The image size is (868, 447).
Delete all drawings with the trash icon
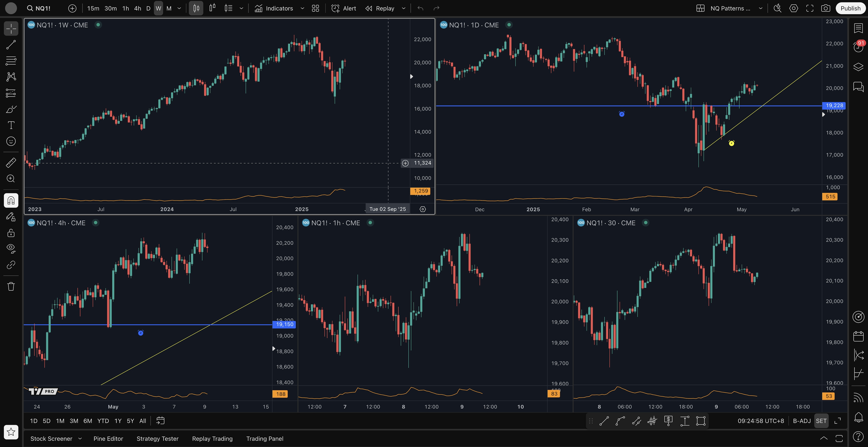(11, 286)
